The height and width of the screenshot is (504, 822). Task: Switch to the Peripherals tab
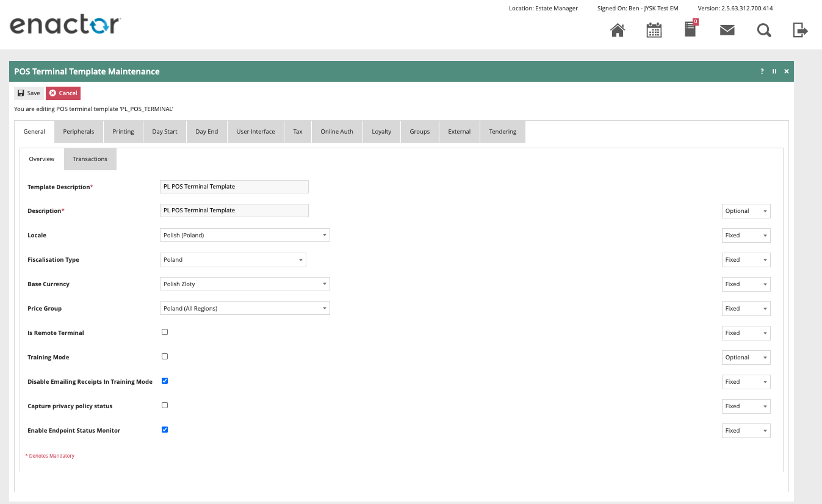point(79,131)
